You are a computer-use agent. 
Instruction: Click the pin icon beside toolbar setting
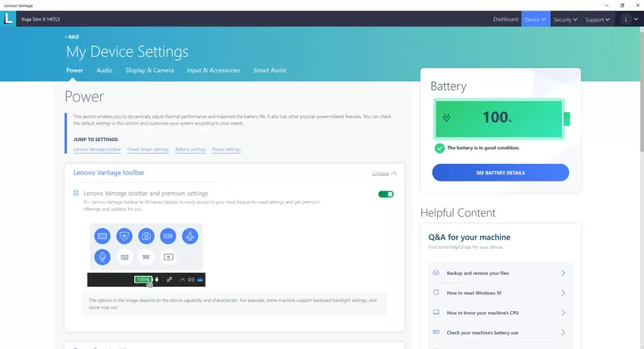76,194
